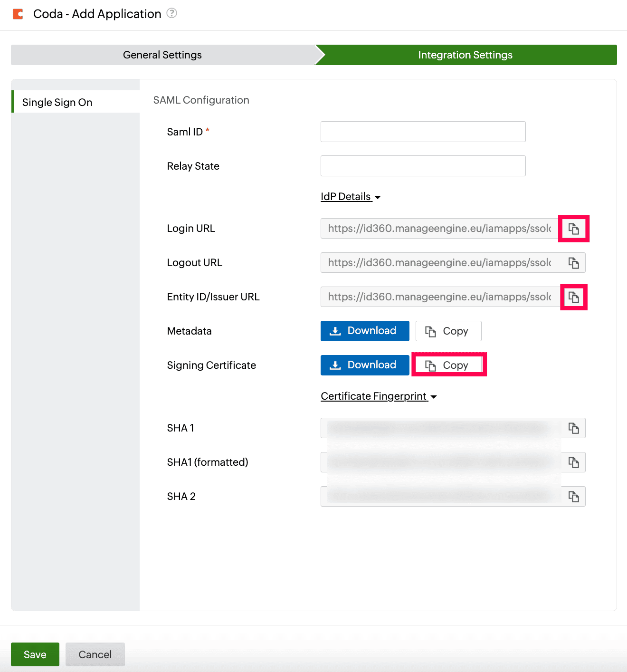
Task: Save the application settings
Action: pyautogui.click(x=35, y=654)
